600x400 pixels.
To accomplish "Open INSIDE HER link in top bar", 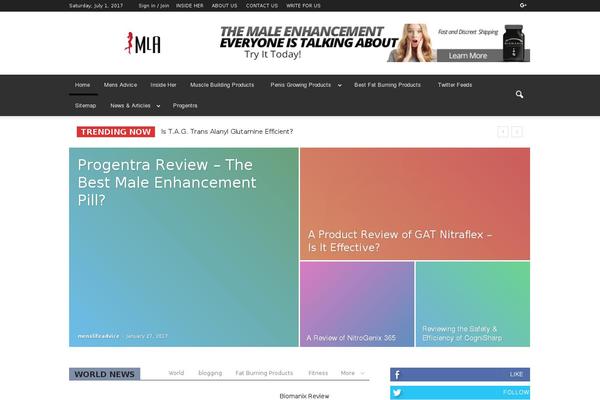I will pyautogui.click(x=189, y=6).
